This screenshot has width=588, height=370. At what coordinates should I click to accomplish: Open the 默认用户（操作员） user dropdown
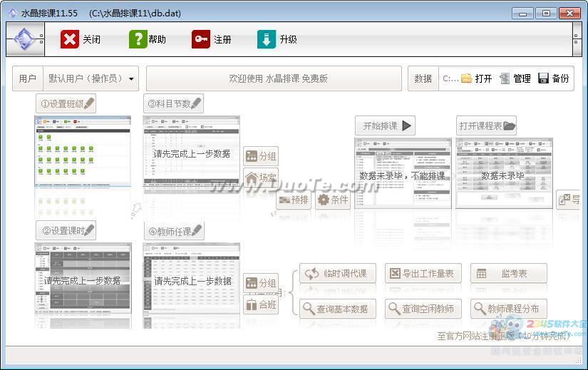click(91, 78)
